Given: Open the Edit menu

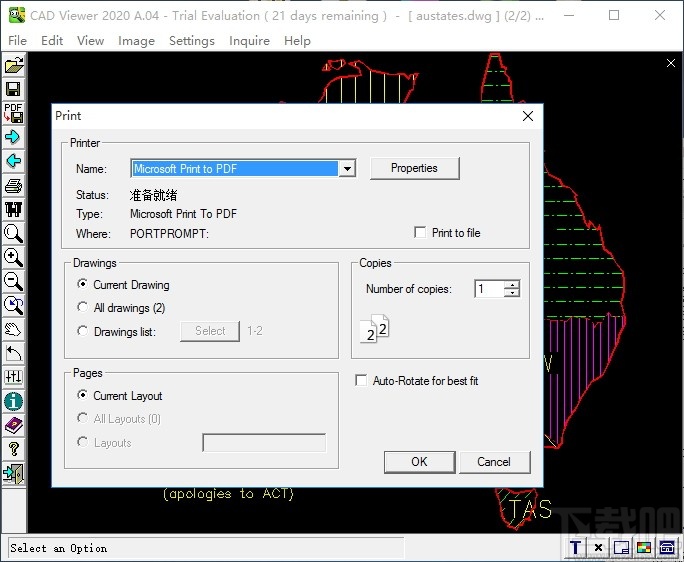Looking at the screenshot, I should [x=52, y=41].
